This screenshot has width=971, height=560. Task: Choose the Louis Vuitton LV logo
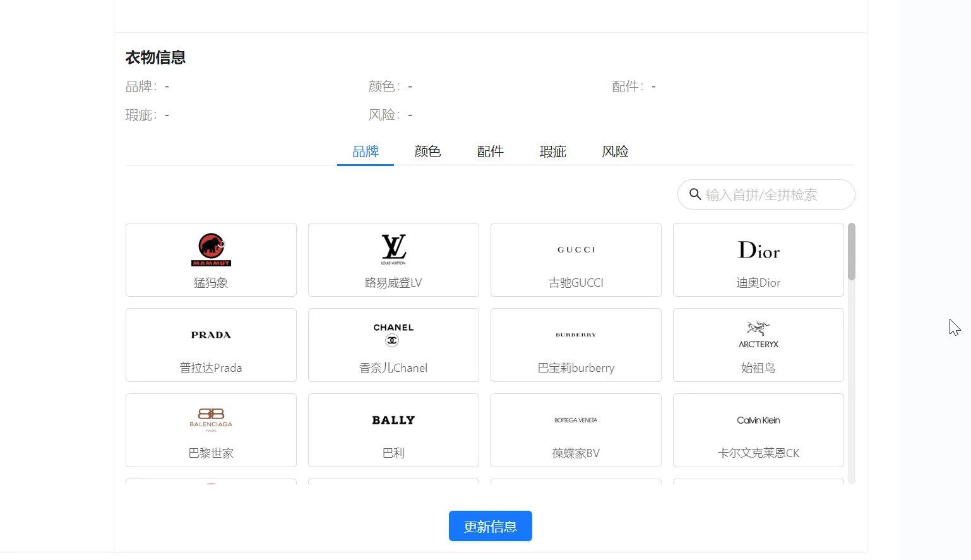pos(393,249)
